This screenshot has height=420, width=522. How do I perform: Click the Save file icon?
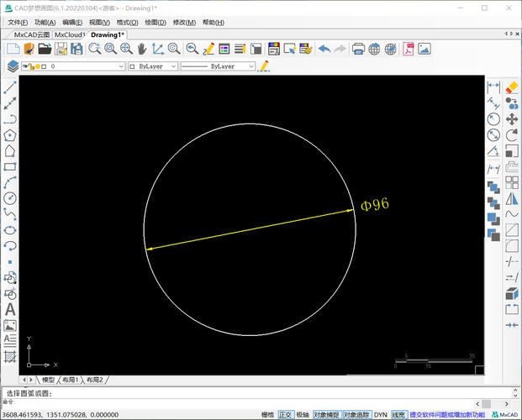pos(60,49)
